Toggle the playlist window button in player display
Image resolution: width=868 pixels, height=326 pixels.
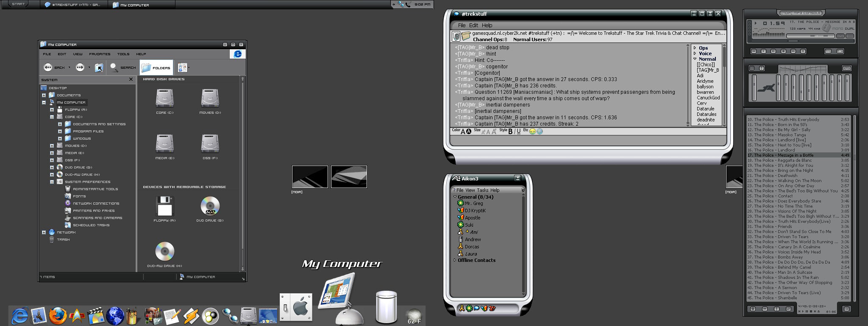pyautogui.click(x=850, y=36)
